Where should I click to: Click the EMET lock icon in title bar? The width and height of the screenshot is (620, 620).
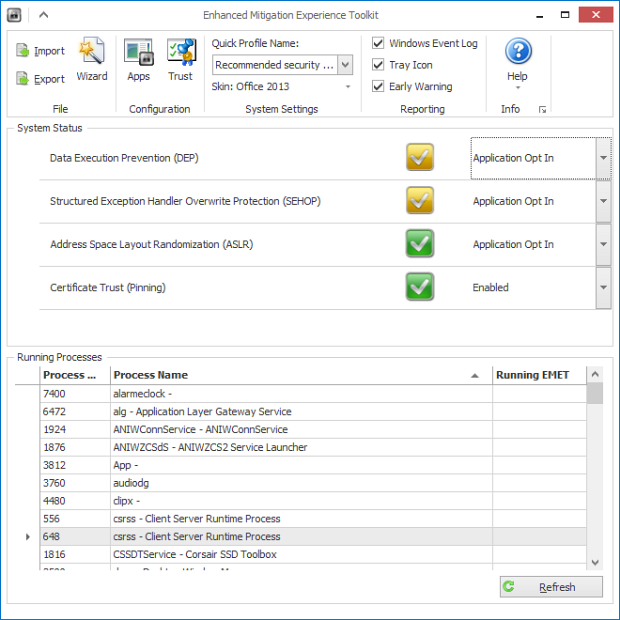coord(14,15)
